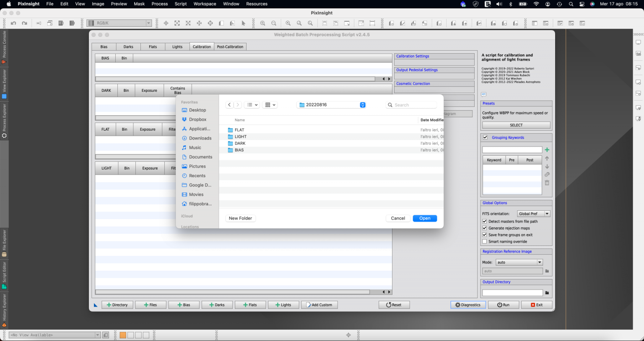Click the trash icon in Grouping Keywords panel
This screenshot has width=644, height=341.
547,183
